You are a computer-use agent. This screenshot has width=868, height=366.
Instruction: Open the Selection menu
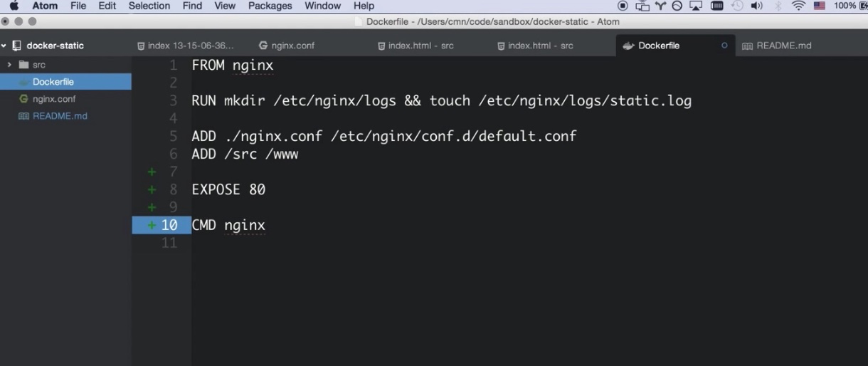pos(149,6)
